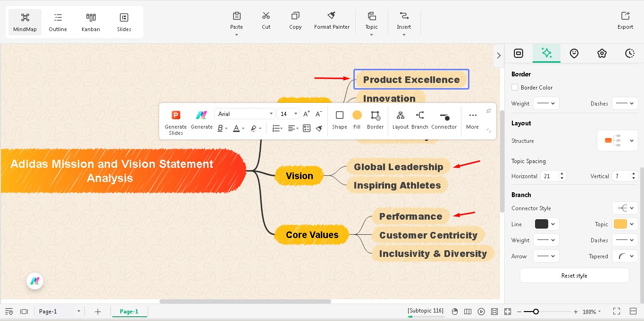Viewport: 644px width, 321px height.
Task: Toggle bold text formatting
Action: pyautogui.click(x=220, y=128)
